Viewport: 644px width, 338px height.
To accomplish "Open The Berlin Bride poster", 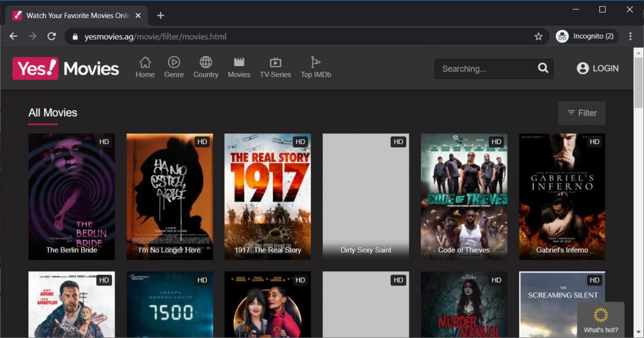I will pyautogui.click(x=72, y=196).
